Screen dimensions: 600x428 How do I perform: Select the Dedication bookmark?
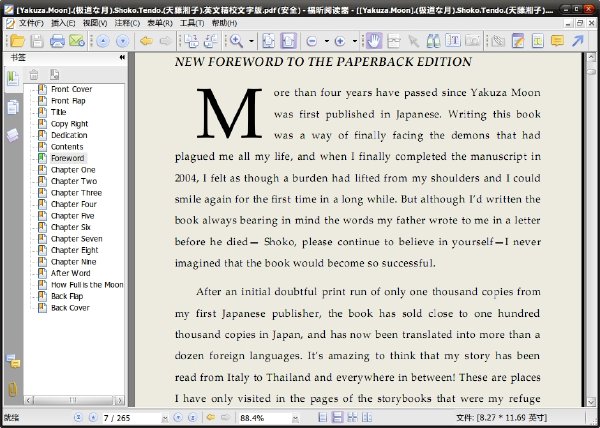coord(69,135)
